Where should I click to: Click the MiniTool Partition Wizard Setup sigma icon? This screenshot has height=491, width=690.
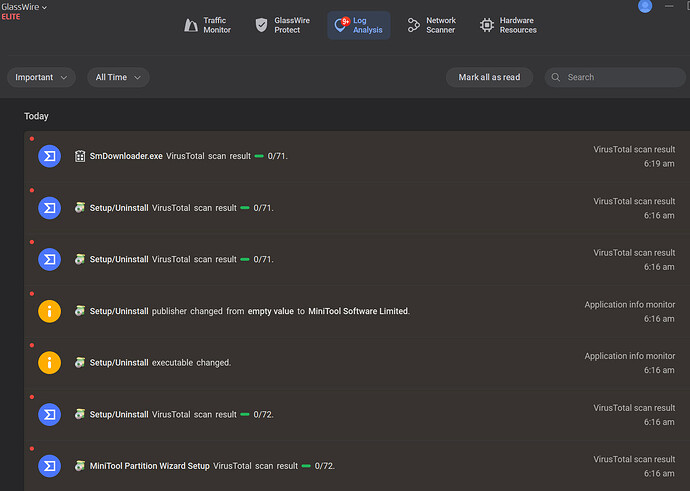[49, 466]
